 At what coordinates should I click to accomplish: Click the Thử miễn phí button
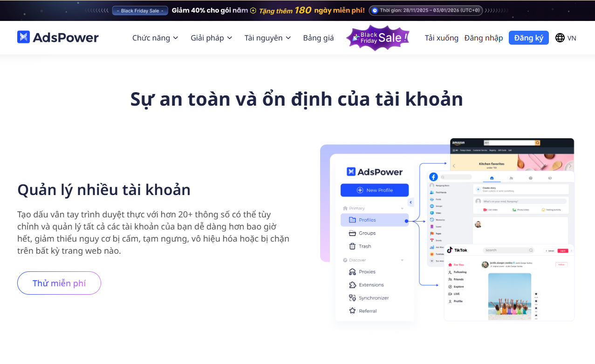[x=59, y=283]
